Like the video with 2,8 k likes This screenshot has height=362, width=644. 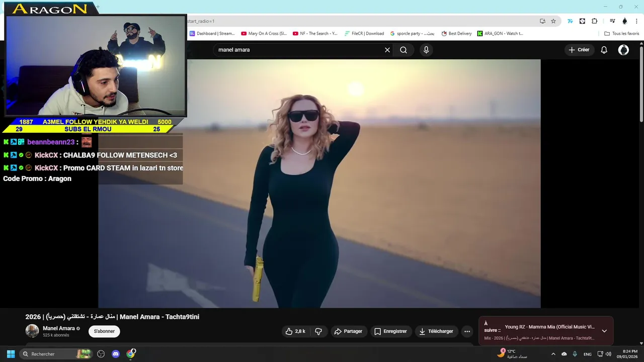(x=296, y=331)
